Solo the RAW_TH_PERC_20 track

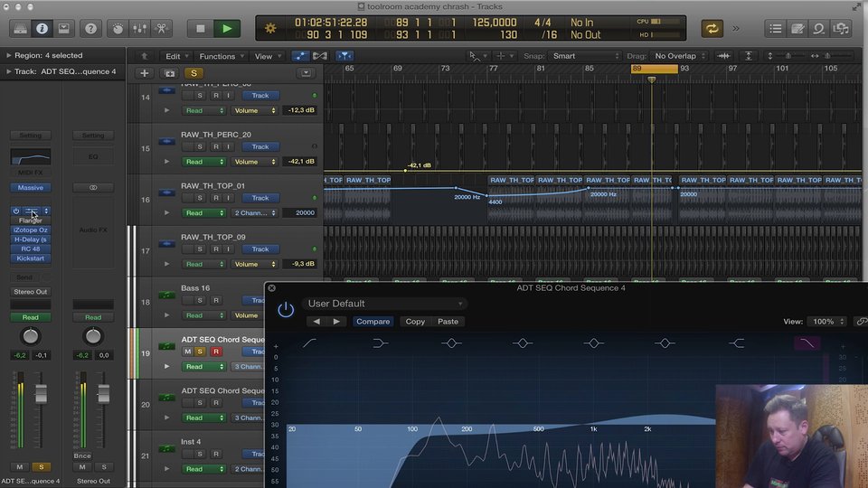click(x=200, y=146)
